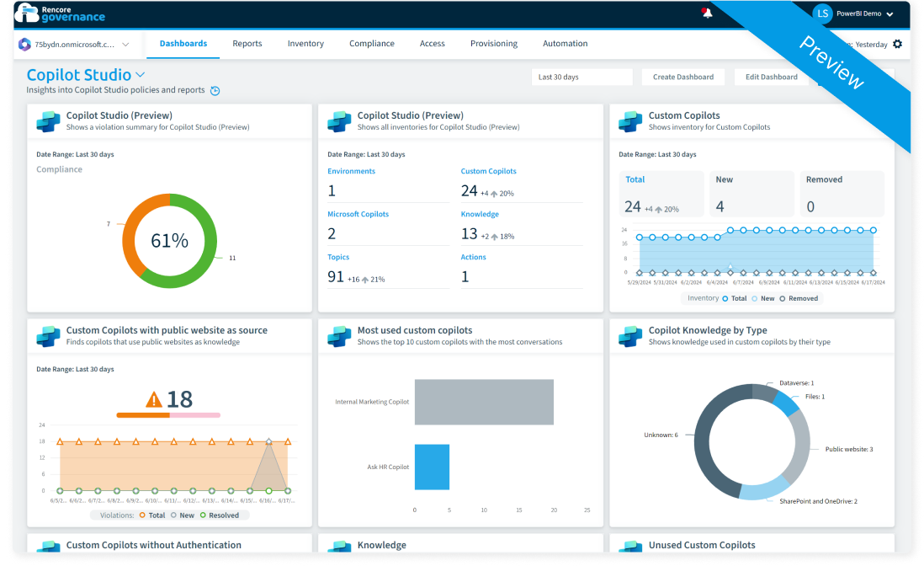924x566 pixels.
Task: Toggle the Resolved series in the Violations legend
Action: coord(219,515)
